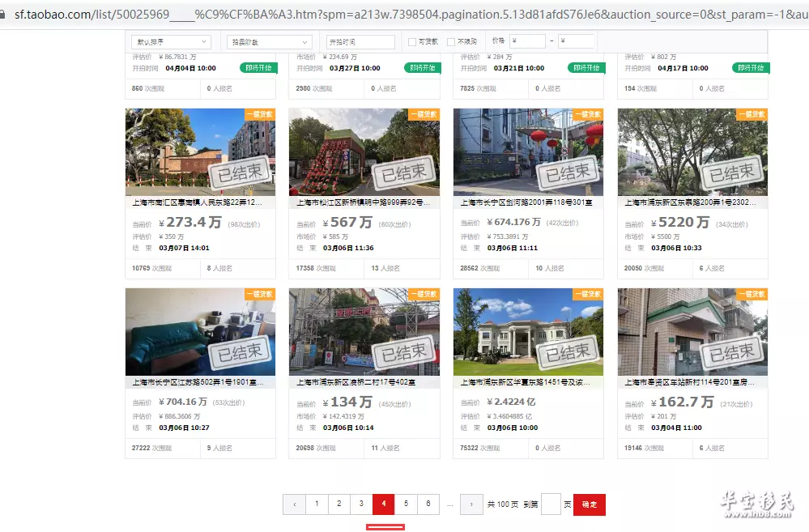Go to page 1

[x=317, y=504]
